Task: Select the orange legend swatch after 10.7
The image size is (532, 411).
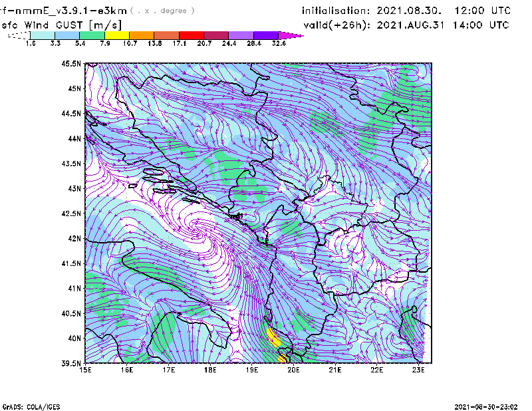Action: [142, 35]
